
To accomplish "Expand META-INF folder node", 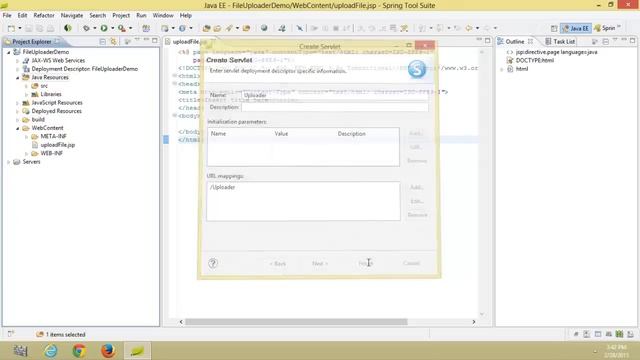I will tap(27, 137).
